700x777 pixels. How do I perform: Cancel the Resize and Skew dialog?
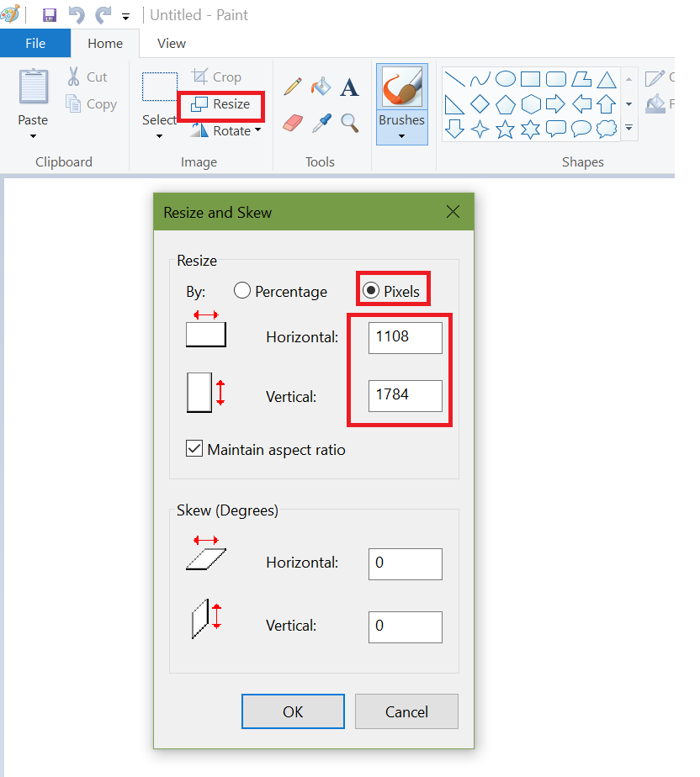(x=406, y=711)
